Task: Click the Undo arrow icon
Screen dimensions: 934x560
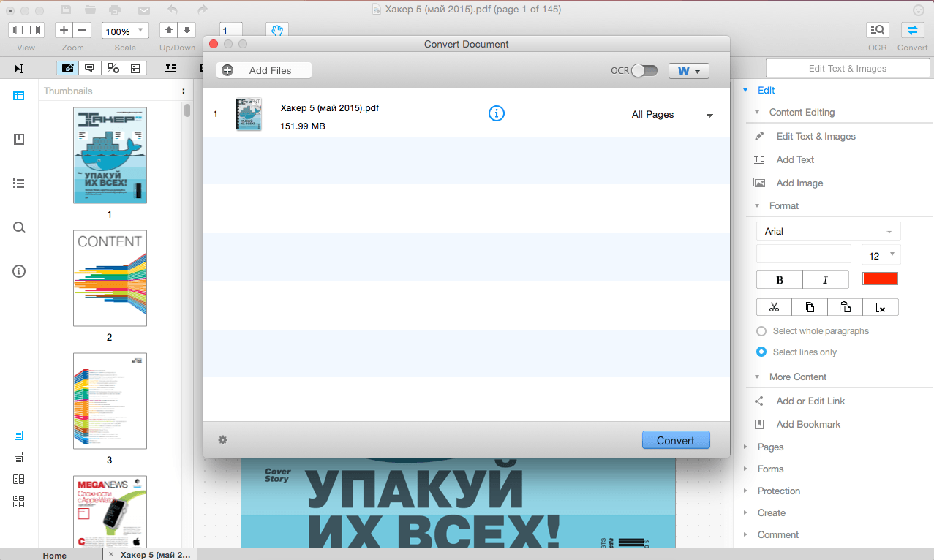Action: point(173,10)
